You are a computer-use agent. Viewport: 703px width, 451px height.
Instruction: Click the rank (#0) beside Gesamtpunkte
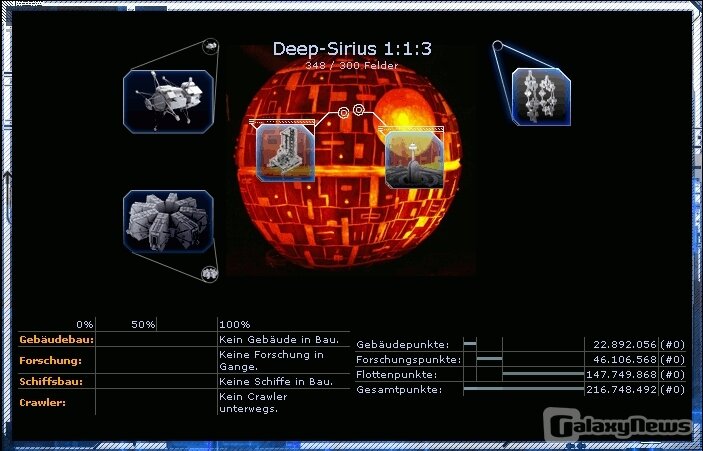click(x=672, y=390)
